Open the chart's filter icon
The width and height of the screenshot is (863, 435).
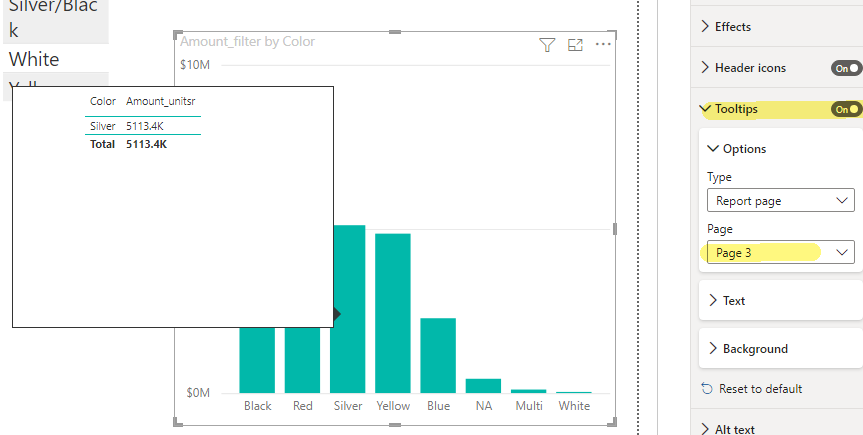[547, 45]
